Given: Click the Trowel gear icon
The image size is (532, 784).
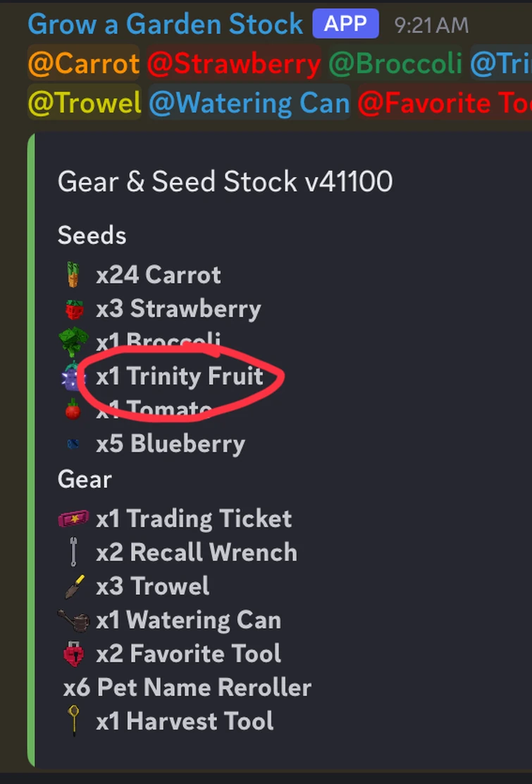Looking at the screenshot, I should click(74, 585).
